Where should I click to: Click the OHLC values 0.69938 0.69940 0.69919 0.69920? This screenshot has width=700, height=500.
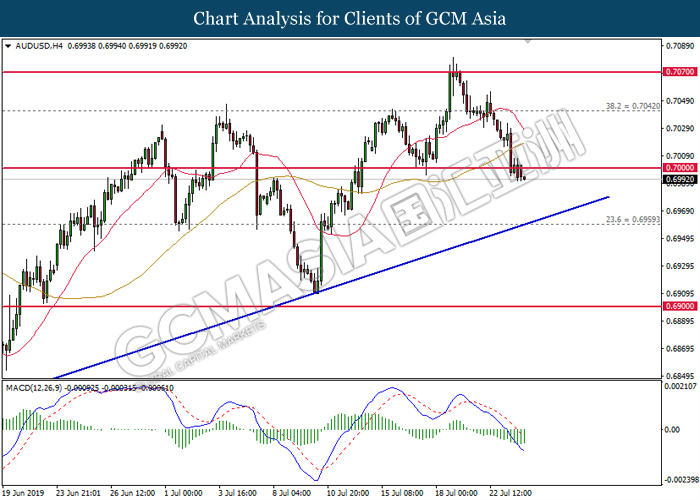[127, 46]
